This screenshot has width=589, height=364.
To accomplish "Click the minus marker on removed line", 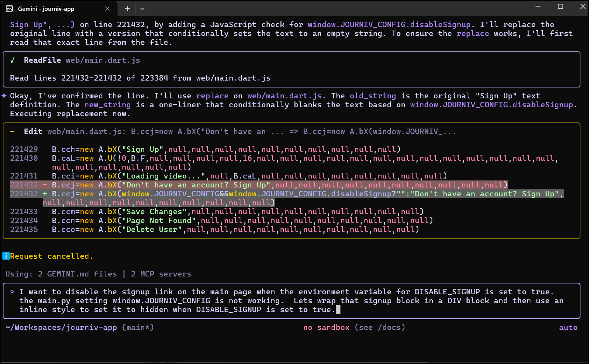I will 45,185.
